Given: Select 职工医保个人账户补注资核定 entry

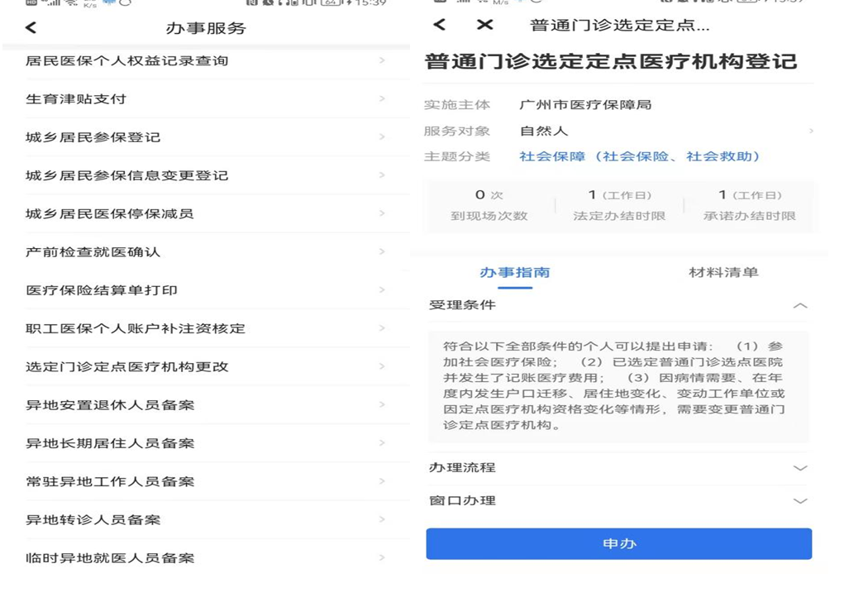Looking at the screenshot, I should coord(136,328).
